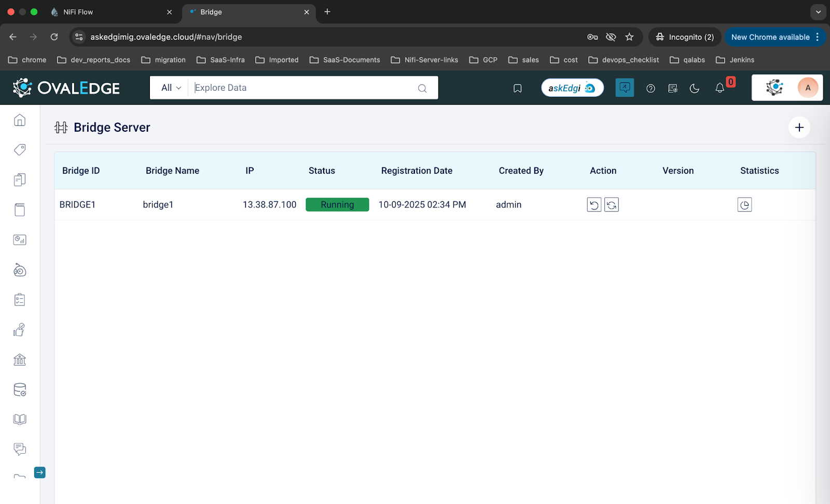Click the green Running status badge

(337, 205)
